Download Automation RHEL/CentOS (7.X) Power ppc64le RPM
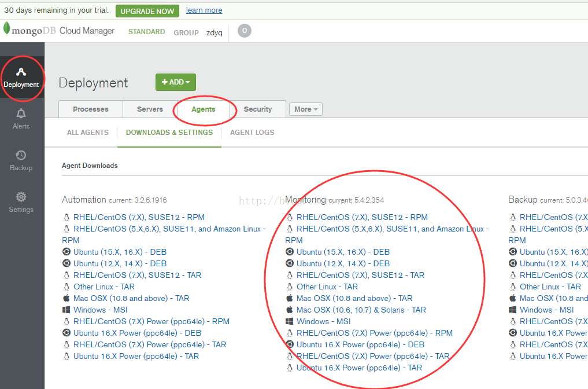588x389 pixels. pyautogui.click(x=151, y=322)
